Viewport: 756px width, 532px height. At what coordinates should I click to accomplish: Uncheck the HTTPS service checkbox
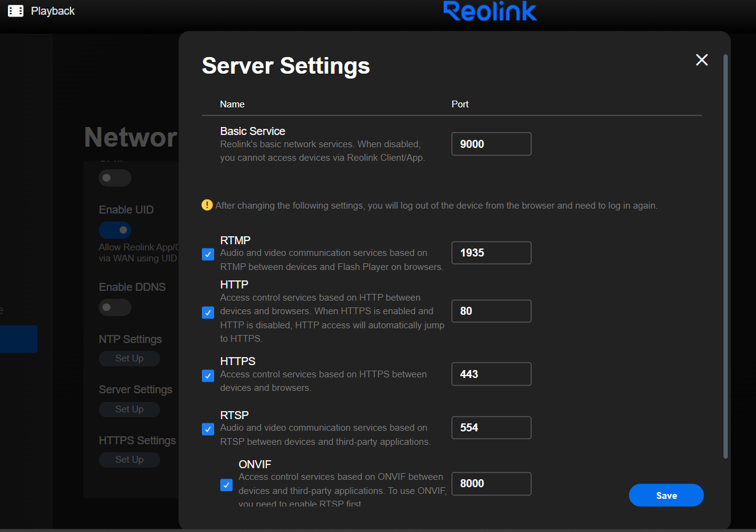pos(208,376)
